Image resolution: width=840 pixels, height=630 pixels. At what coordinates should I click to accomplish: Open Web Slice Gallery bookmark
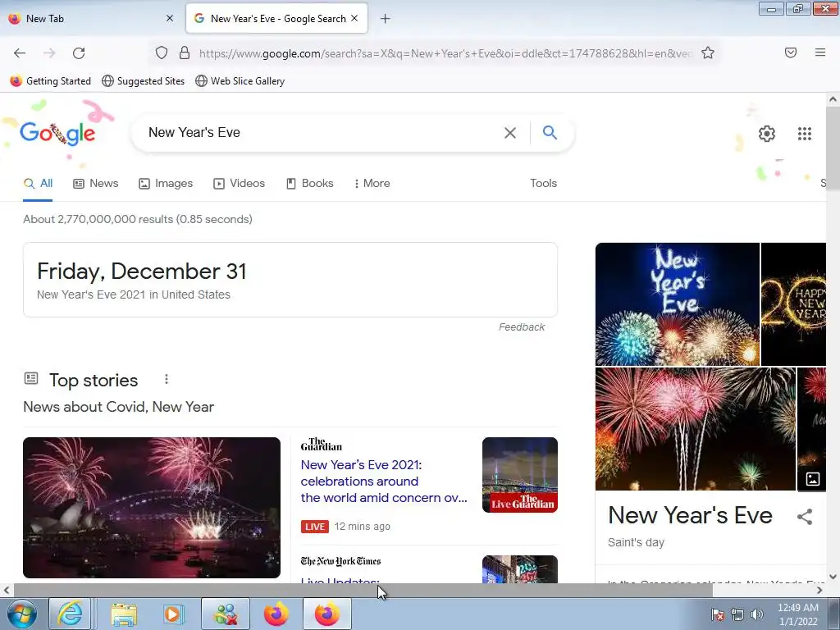tap(240, 81)
